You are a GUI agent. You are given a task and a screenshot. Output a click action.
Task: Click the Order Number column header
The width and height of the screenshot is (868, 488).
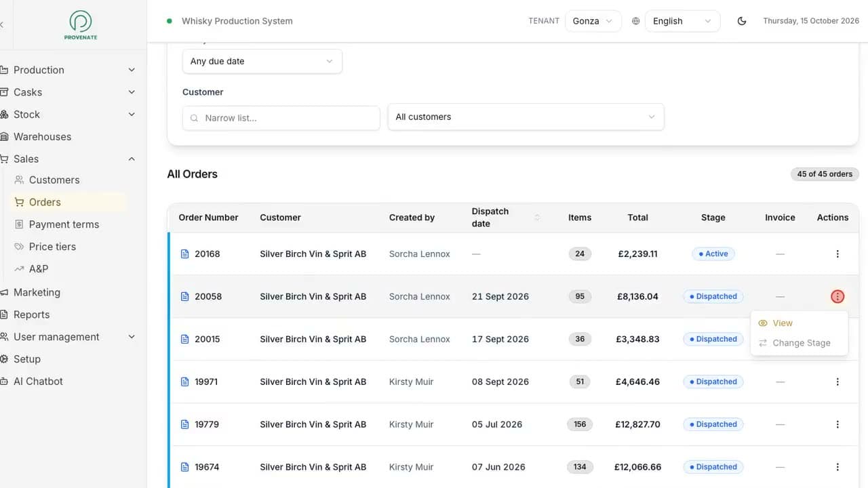click(x=208, y=218)
